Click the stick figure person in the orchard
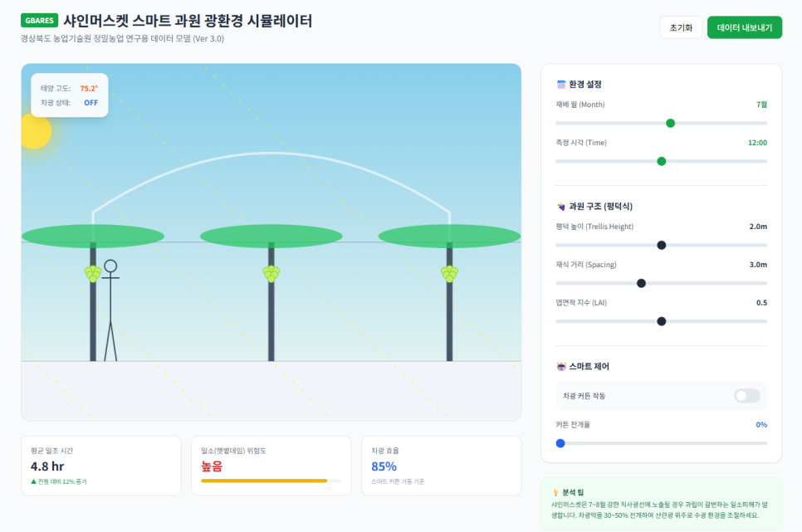Viewport: 802px width, 532px height. coord(110,310)
